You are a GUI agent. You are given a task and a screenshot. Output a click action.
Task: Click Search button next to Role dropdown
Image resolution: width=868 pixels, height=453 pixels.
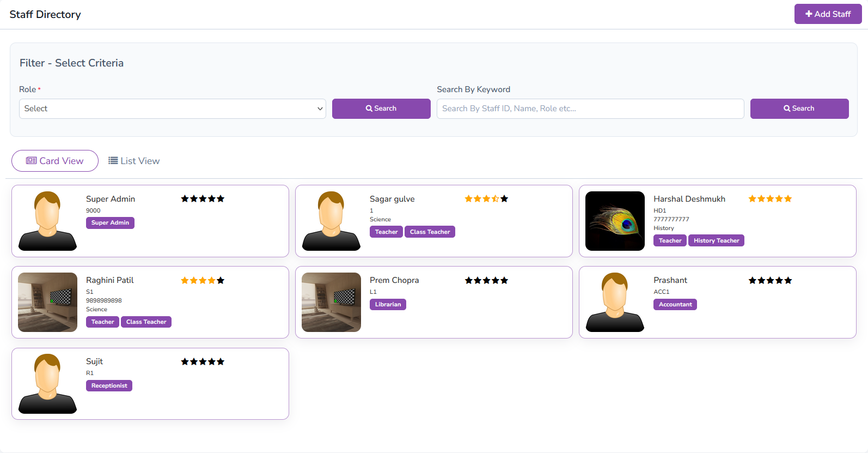381,108
